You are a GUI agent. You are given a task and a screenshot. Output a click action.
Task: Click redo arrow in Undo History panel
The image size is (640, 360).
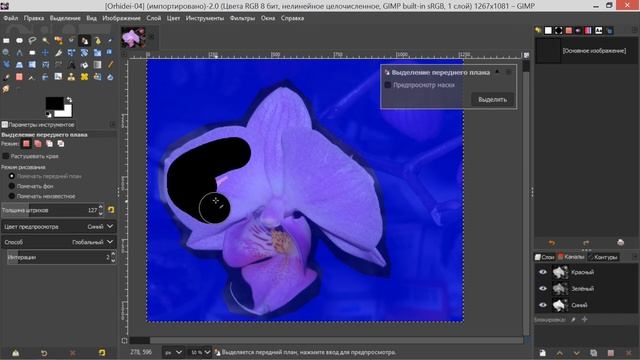[586, 243]
